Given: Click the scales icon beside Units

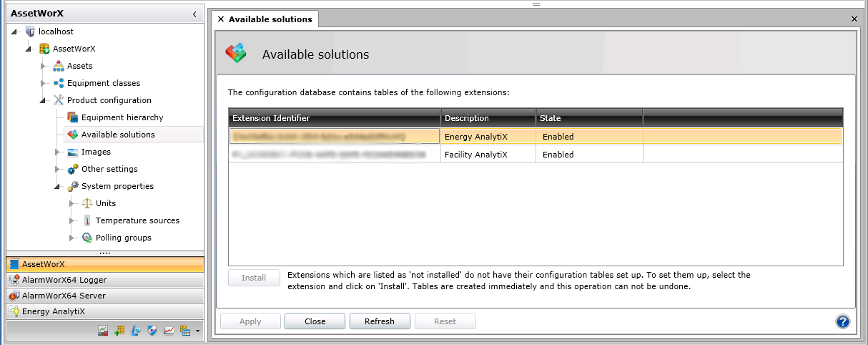Looking at the screenshot, I should (x=87, y=203).
